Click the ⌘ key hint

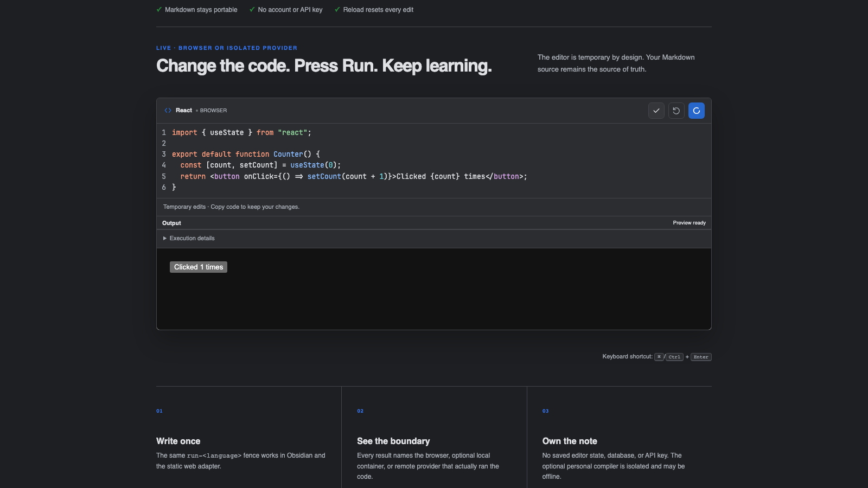point(659,357)
